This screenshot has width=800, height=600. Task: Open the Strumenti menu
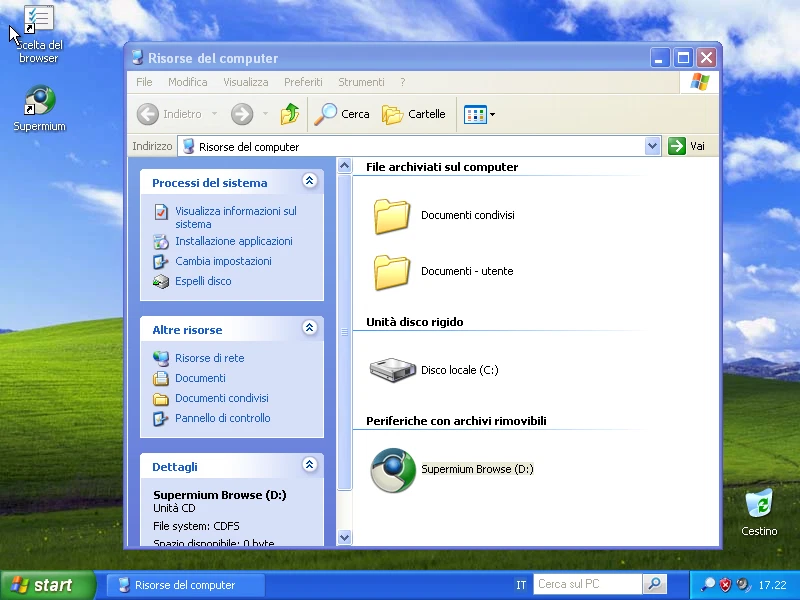361,82
